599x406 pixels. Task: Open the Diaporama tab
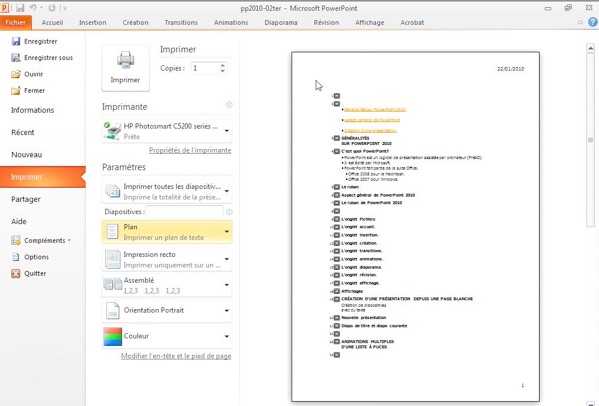[281, 23]
